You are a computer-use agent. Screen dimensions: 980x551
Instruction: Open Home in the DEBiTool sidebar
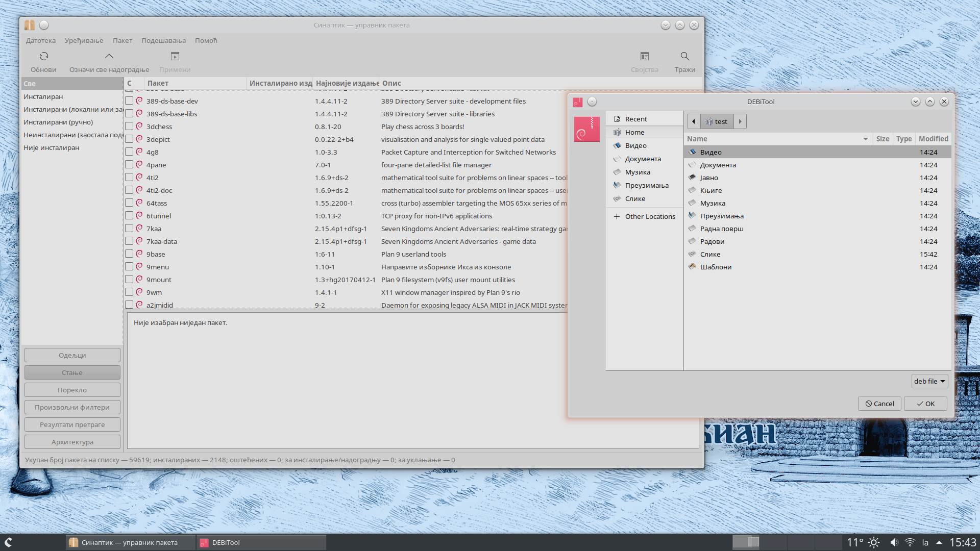click(x=634, y=132)
